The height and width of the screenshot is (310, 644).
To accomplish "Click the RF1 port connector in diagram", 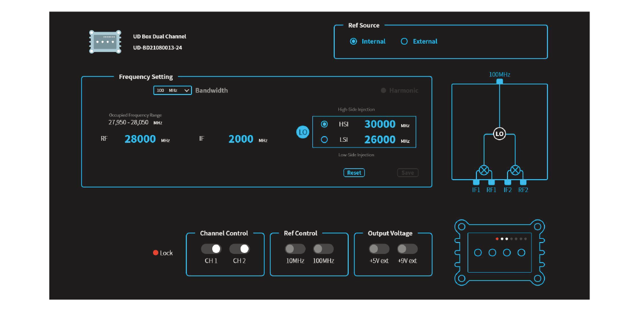I will (x=491, y=182).
